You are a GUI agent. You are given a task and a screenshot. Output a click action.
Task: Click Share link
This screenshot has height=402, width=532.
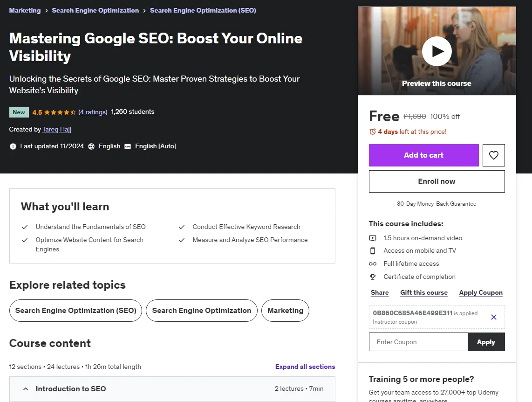[380, 293]
